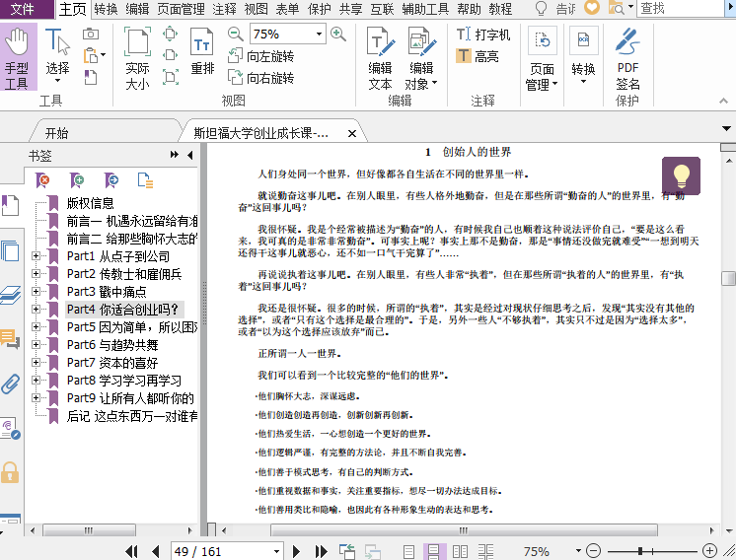Open Edit Text (编辑文本) tool
This screenshot has height=560, width=736.
(380, 58)
